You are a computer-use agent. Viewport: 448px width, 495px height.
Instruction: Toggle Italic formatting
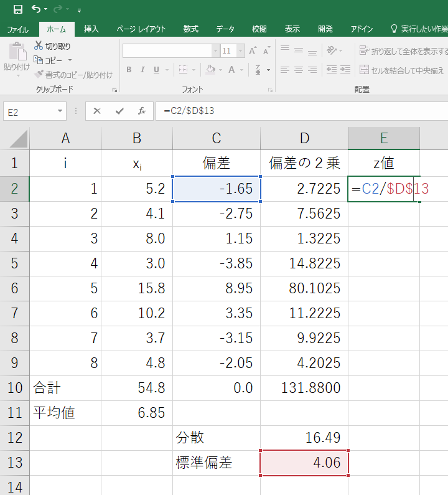142,70
